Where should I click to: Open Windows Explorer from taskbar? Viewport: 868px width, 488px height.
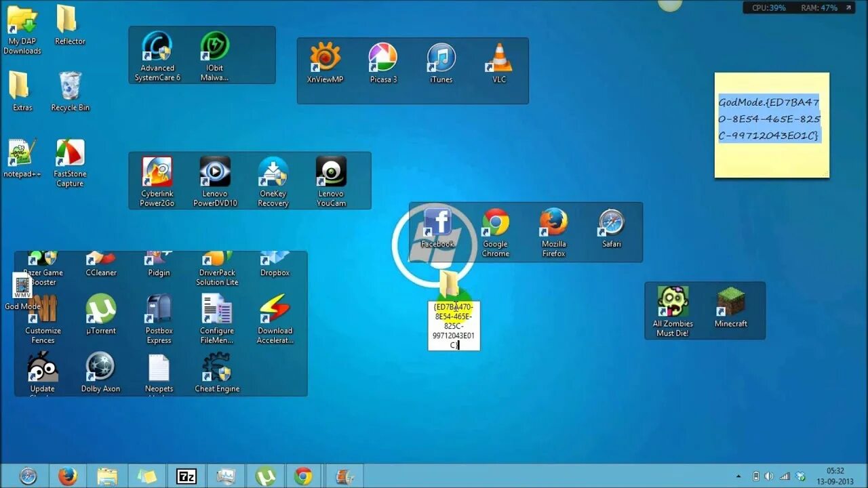coord(107,476)
